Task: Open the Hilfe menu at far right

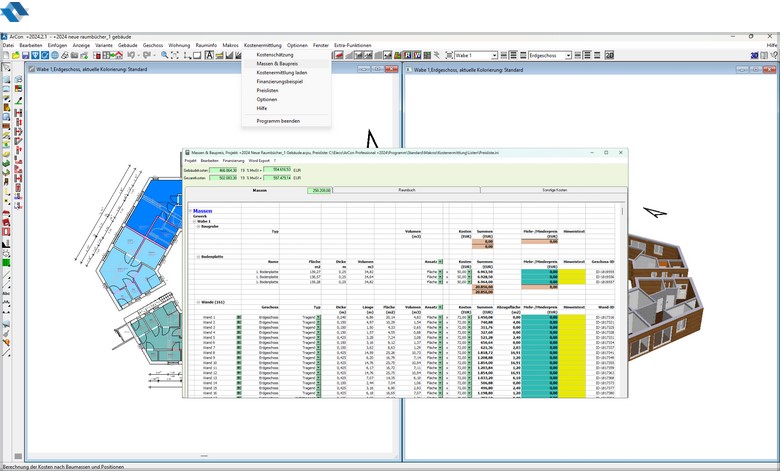Action: pos(772,45)
